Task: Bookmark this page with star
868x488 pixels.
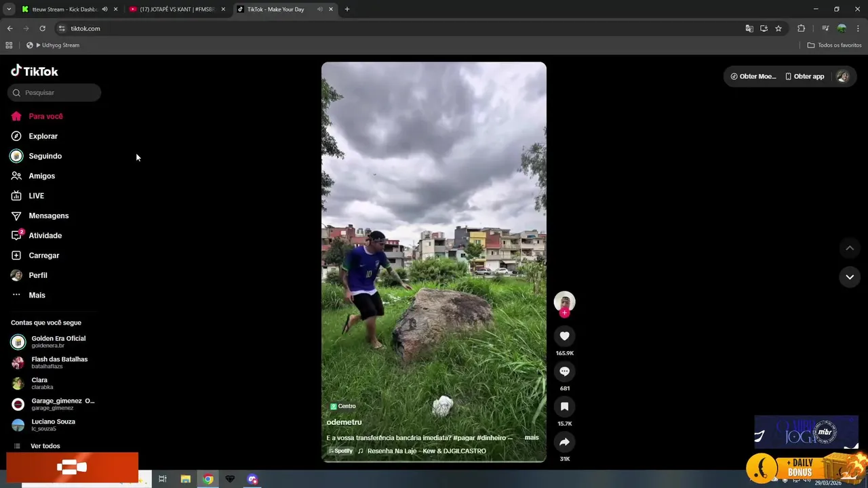Action: pos(778,28)
